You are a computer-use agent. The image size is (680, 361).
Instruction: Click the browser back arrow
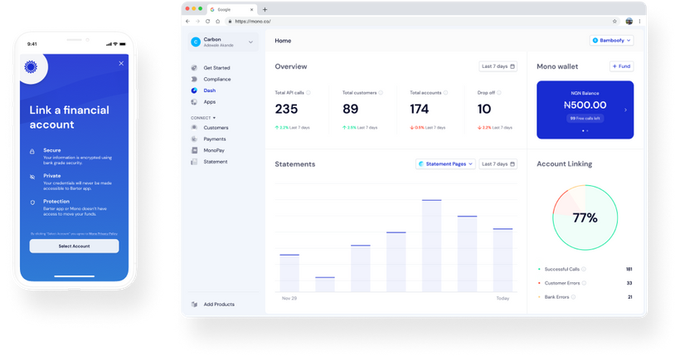[x=188, y=21]
